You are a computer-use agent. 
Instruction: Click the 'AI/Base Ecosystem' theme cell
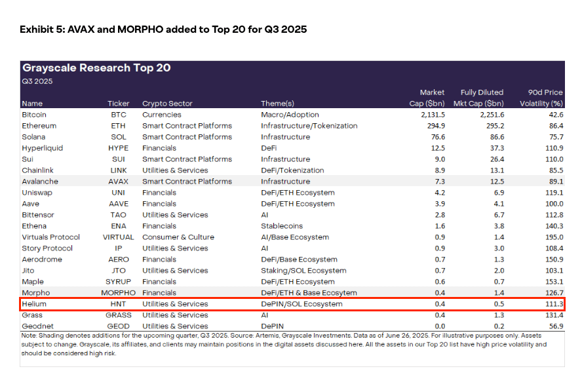295,237
